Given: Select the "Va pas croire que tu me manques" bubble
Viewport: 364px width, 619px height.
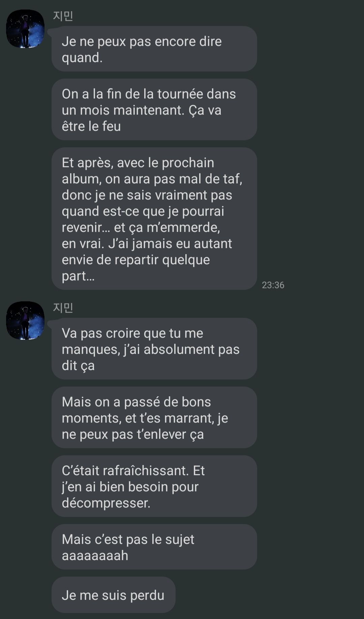Looking at the screenshot, I should click(154, 349).
